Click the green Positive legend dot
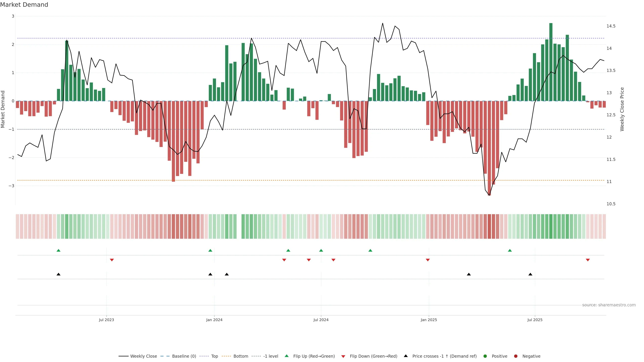 coord(485,356)
